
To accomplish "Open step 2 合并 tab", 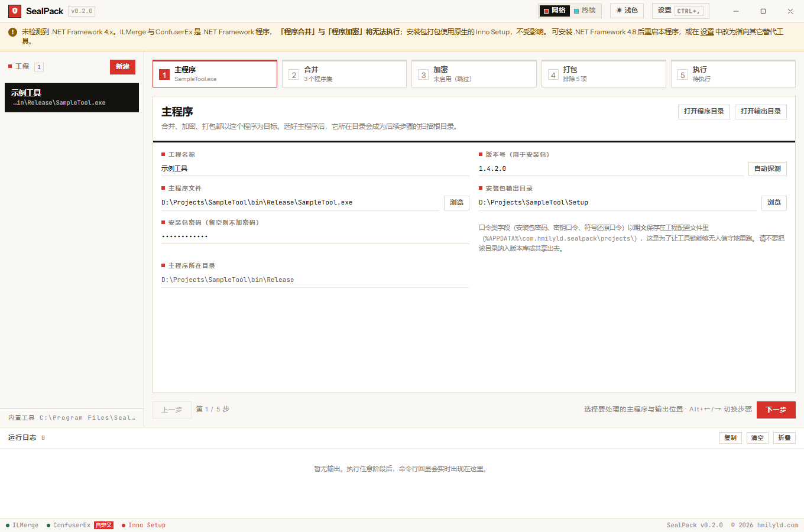I will tap(344, 74).
